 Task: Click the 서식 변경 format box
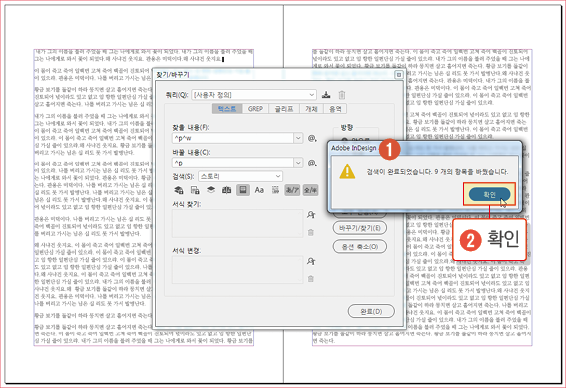[238, 270]
